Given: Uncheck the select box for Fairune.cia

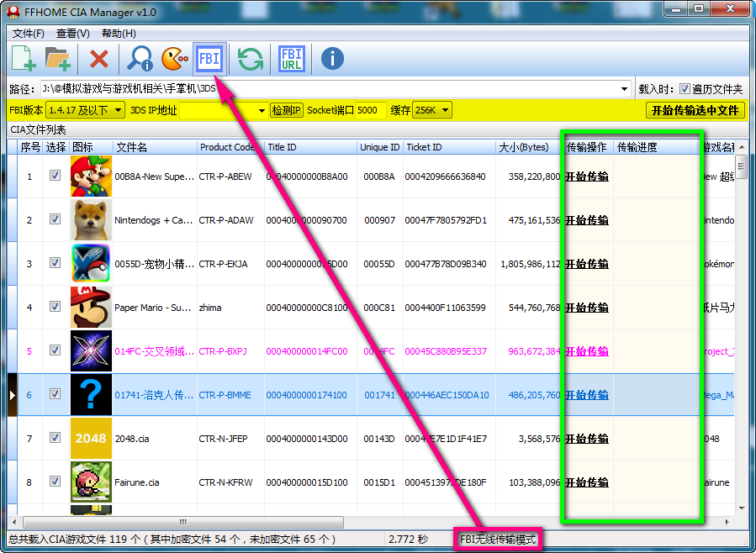Looking at the screenshot, I should pyautogui.click(x=55, y=482).
